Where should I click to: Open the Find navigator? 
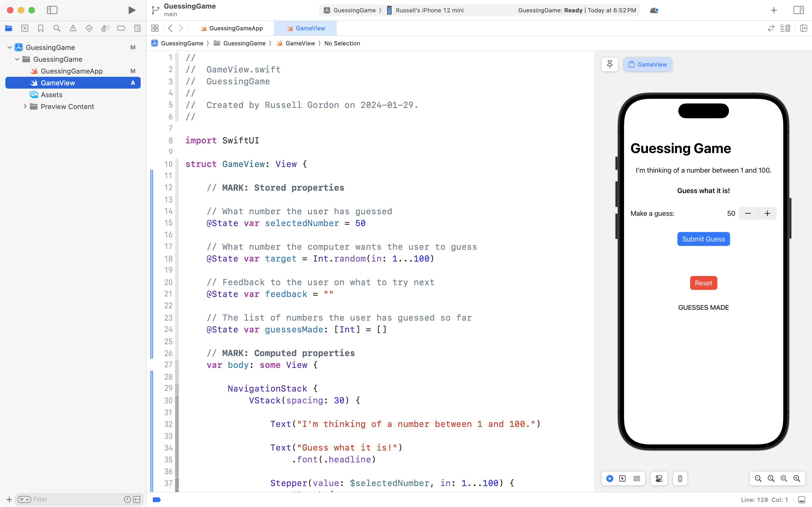tap(57, 28)
